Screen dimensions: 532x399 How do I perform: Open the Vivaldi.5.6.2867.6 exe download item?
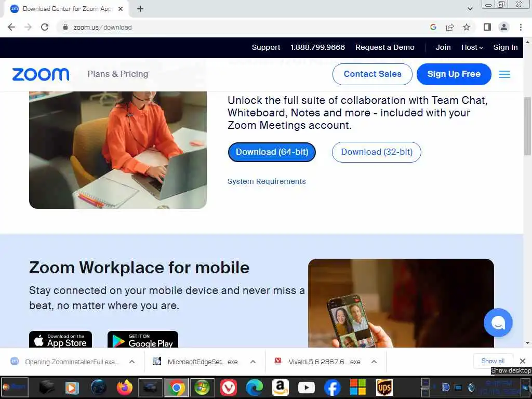(317, 362)
